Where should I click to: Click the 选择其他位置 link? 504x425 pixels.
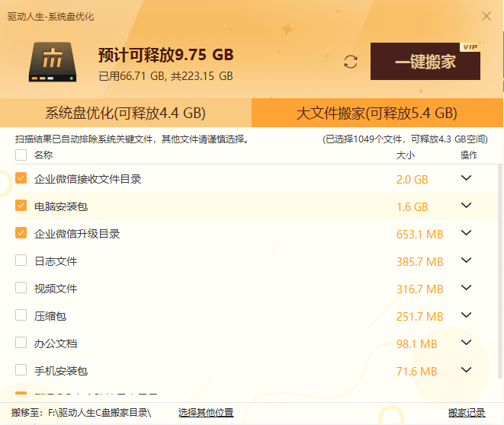(x=206, y=413)
